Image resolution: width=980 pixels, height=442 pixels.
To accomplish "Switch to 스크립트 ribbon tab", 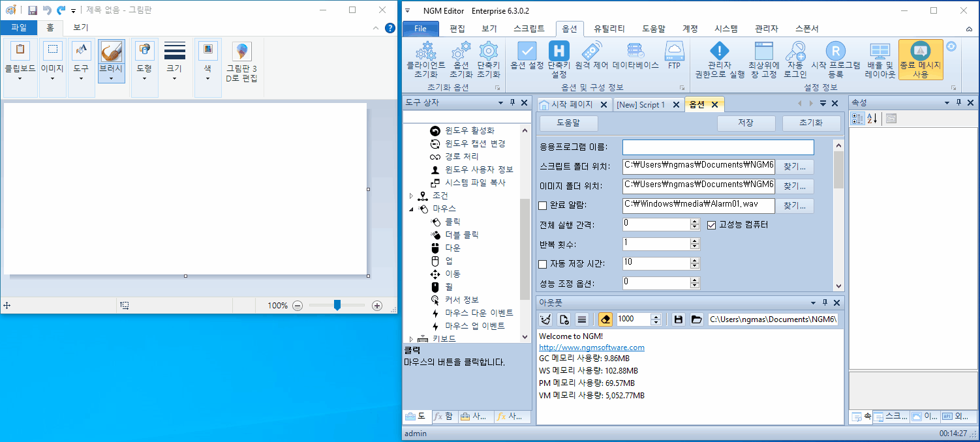I will (529, 29).
